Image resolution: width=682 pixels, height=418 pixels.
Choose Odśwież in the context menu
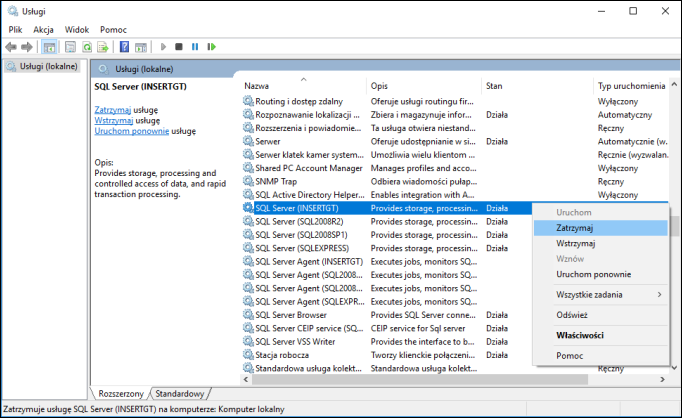[601, 315]
